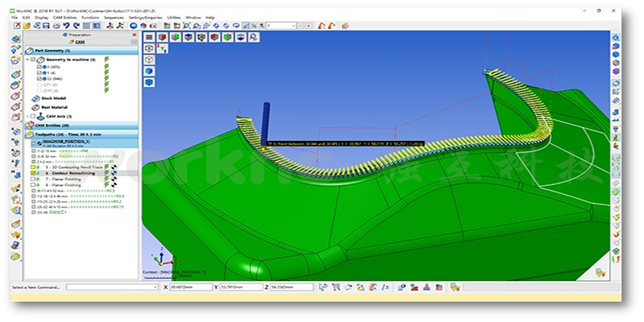Open the File menu
644x322 pixels.
(14, 18)
